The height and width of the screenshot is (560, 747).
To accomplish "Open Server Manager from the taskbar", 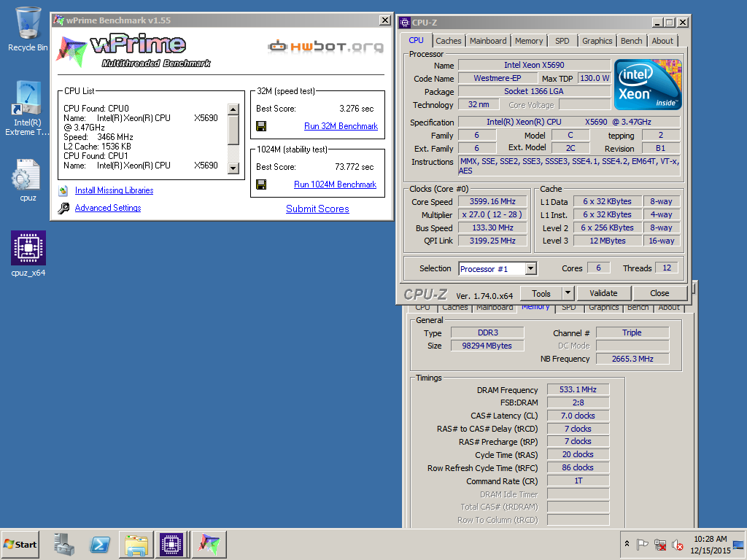I will coord(64,544).
